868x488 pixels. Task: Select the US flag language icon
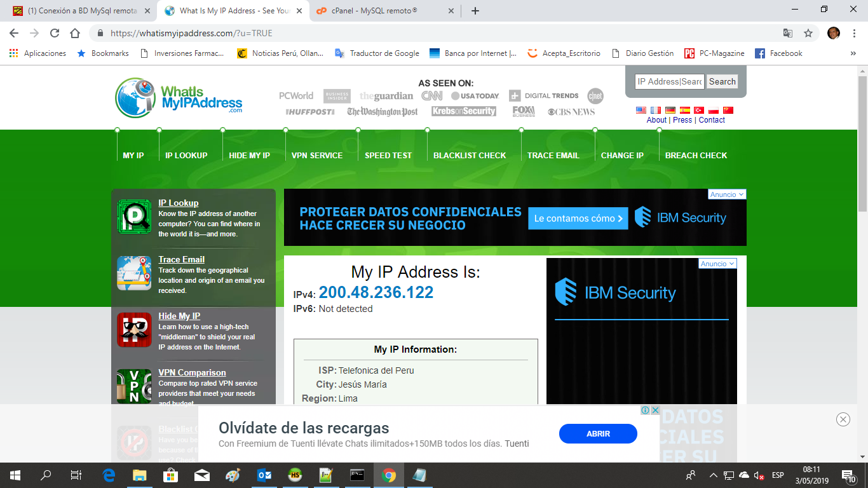pos(641,110)
